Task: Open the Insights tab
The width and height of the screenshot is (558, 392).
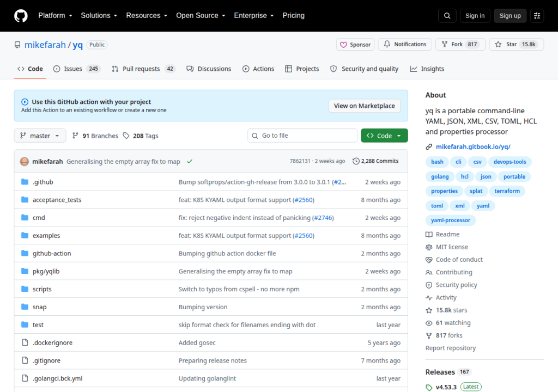Action: click(427, 69)
